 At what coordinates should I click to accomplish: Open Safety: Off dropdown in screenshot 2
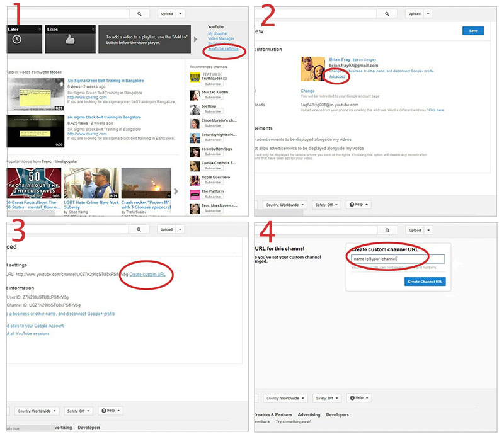pyautogui.click(x=326, y=205)
